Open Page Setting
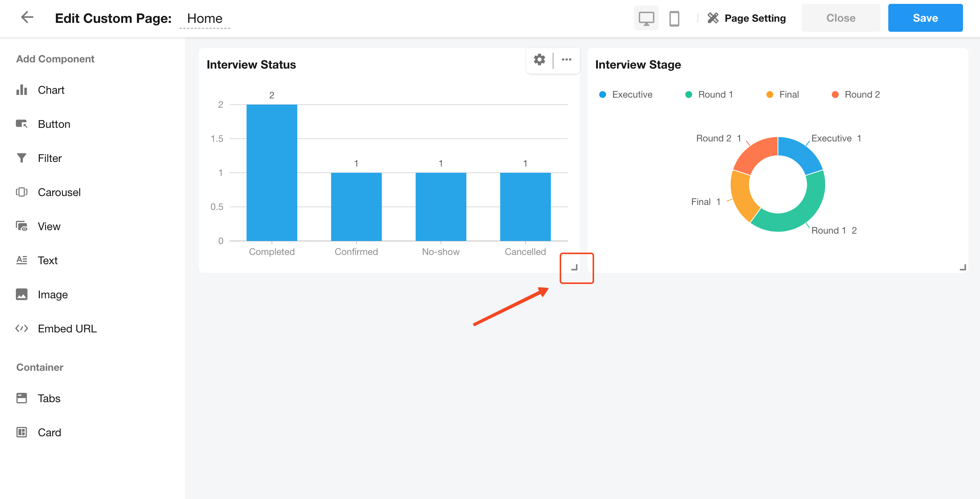This screenshot has height=499, width=980. tap(747, 18)
